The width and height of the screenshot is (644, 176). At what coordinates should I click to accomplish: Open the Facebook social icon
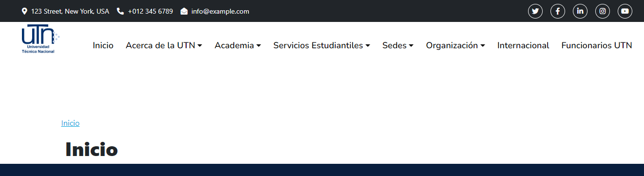click(x=558, y=11)
